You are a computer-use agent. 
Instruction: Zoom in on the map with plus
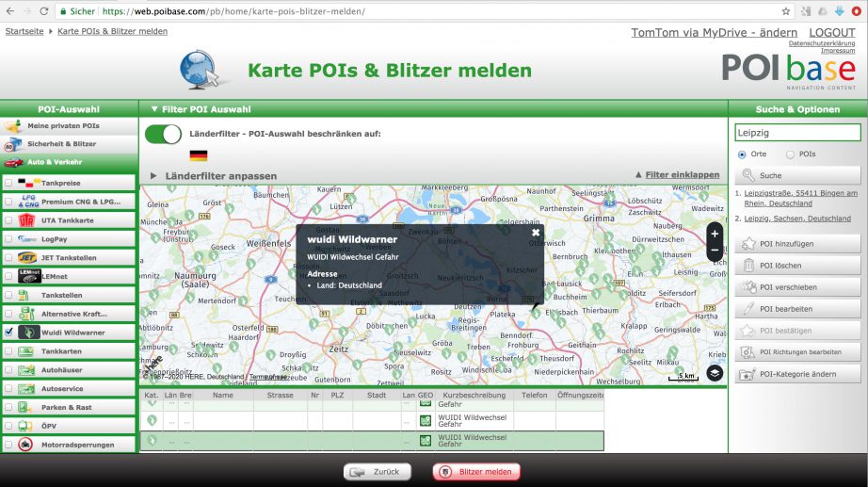click(714, 234)
